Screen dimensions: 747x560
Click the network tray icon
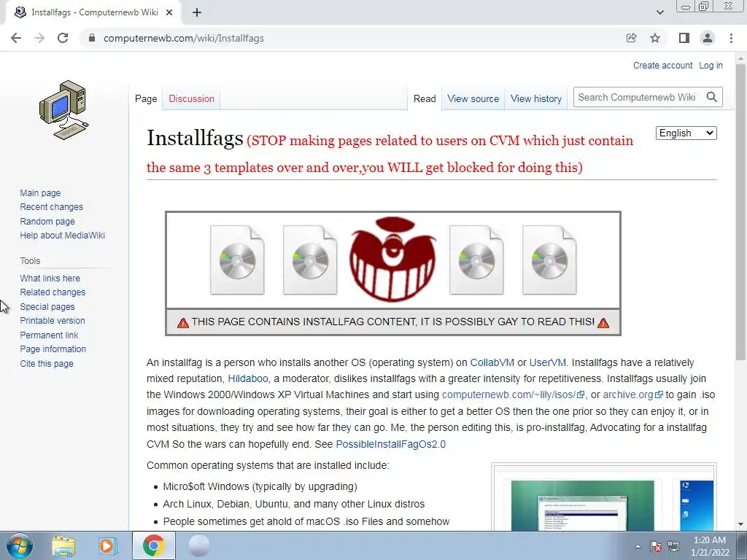[673, 546]
